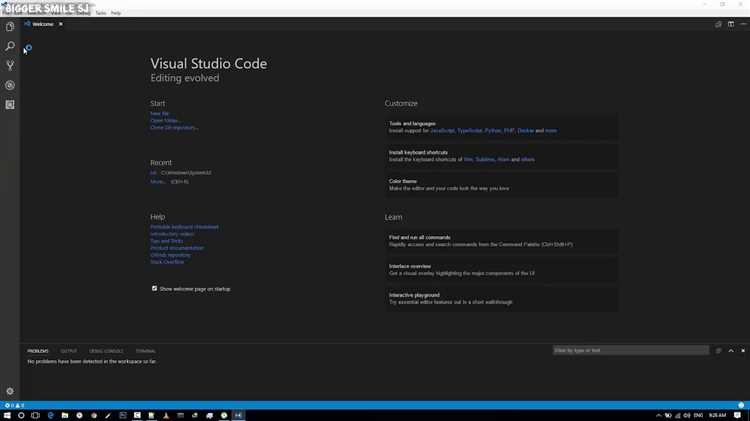Click the Filter by type or text field
750x421 pixels.
click(x=630, y=351)
